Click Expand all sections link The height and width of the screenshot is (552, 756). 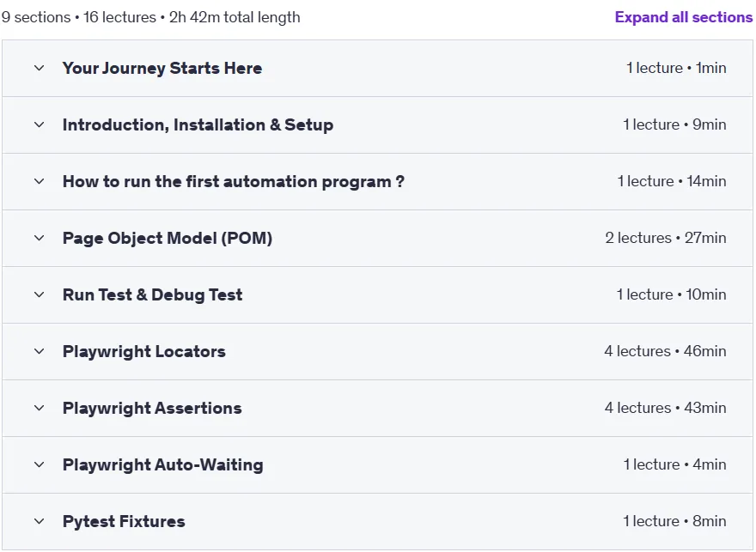tap(683, 17)
